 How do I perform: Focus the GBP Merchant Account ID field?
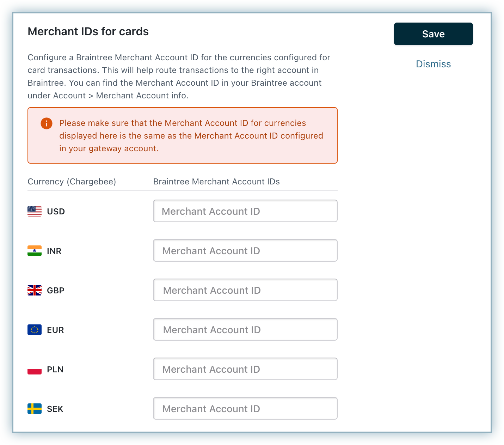point(245,290)
